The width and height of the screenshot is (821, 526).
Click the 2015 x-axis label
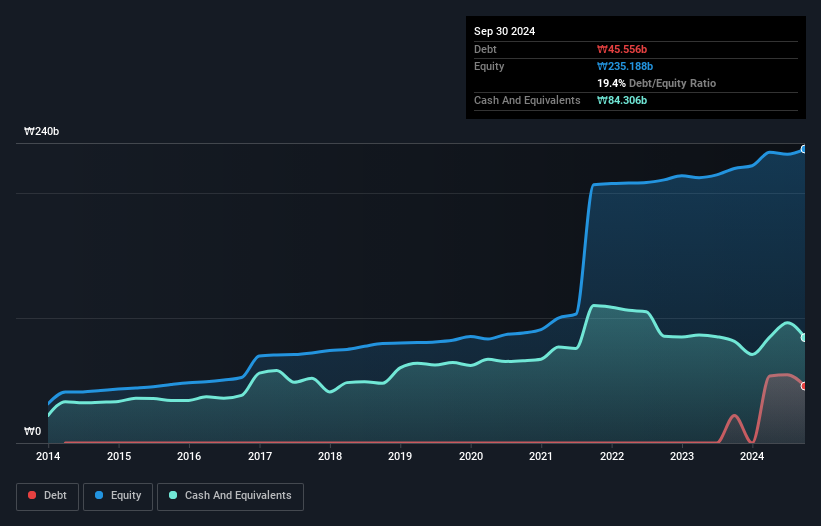[119, 456]
